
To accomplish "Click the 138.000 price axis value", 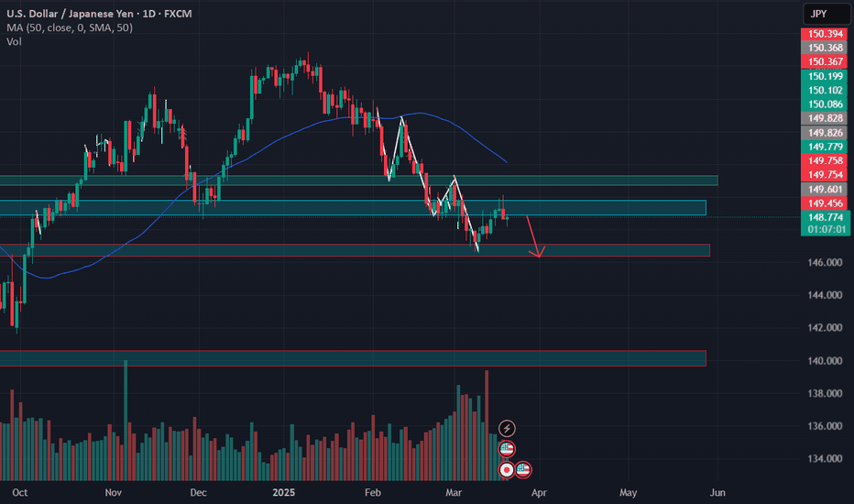I will coord(825,393).
